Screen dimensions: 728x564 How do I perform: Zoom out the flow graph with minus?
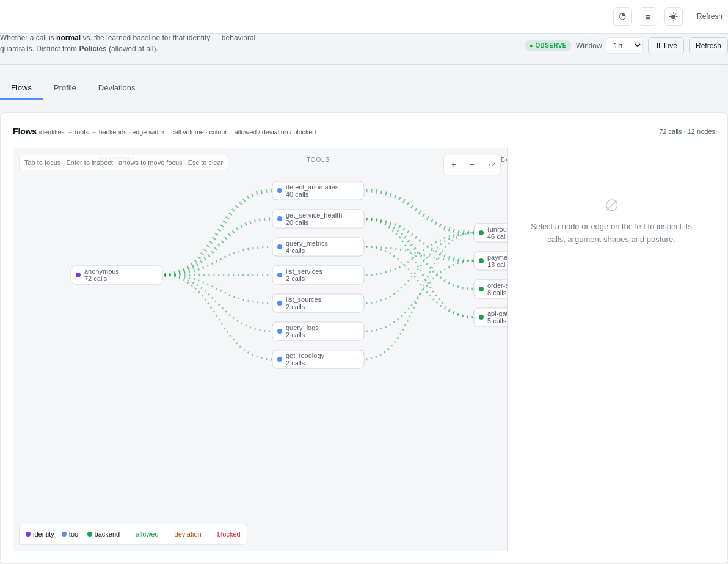click(x=472, y=165)
